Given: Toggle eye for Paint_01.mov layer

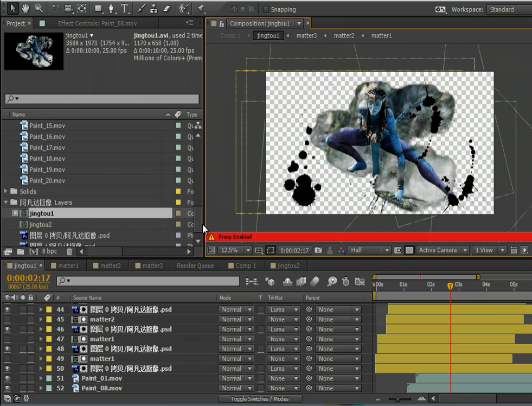Looking at the screenshot, I should point(7,378).
